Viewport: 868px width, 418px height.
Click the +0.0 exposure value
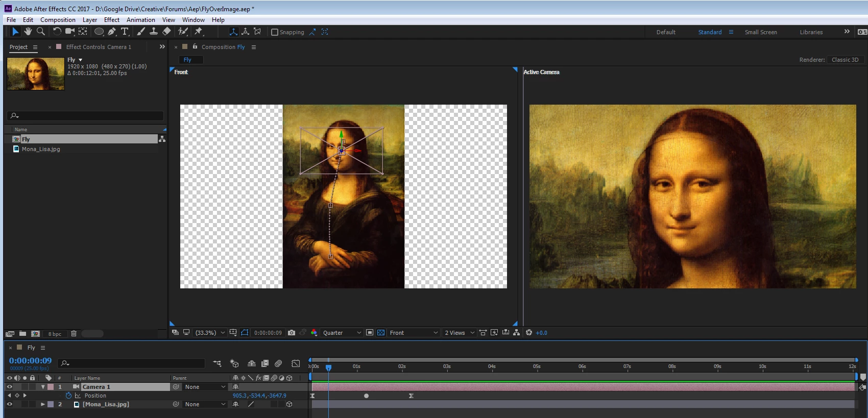click(x=542, y=333)
